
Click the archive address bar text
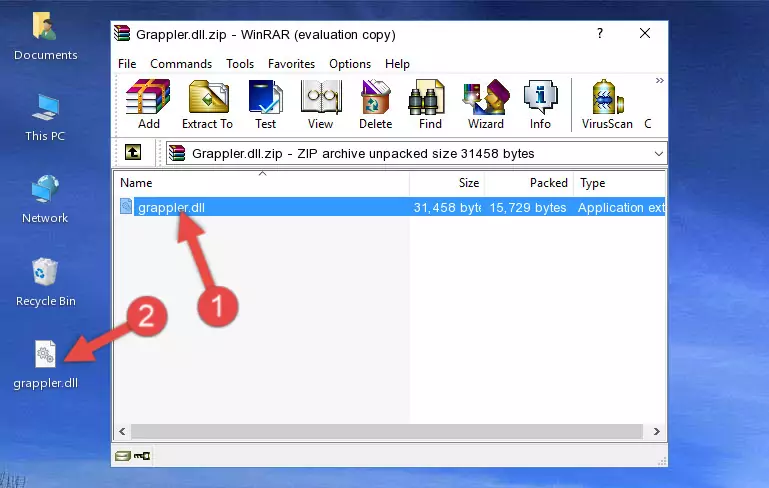pos(363,154)
